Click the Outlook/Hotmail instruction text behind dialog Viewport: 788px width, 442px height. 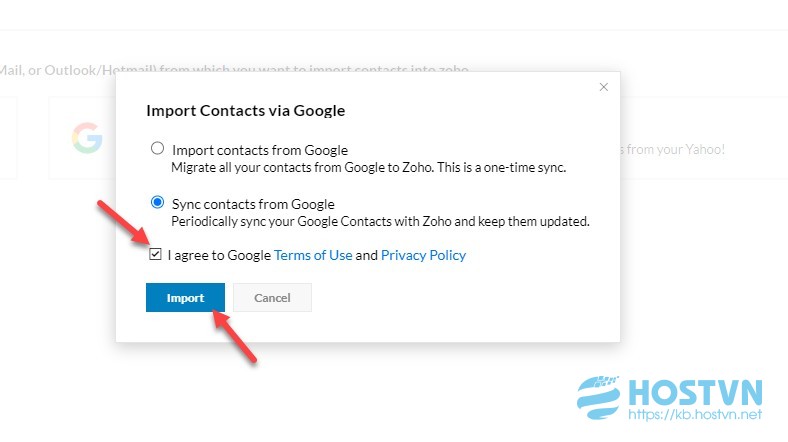point(57,70)
